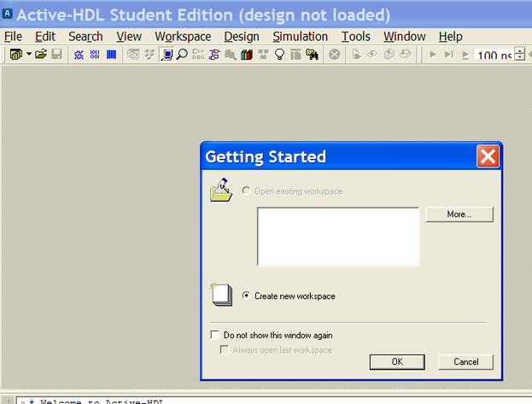
Task: Increase simulation time with the up stepper arrow
Action: 519,51
